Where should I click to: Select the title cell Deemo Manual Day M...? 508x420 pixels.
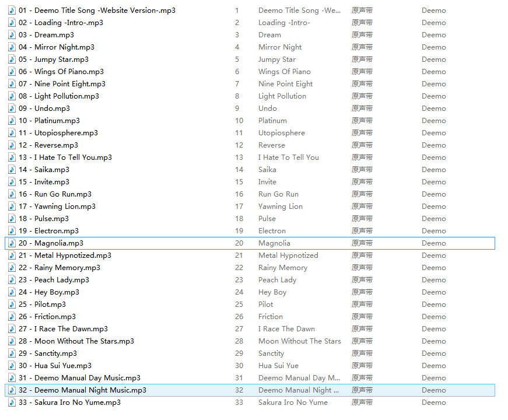click(x=299, y=378)
